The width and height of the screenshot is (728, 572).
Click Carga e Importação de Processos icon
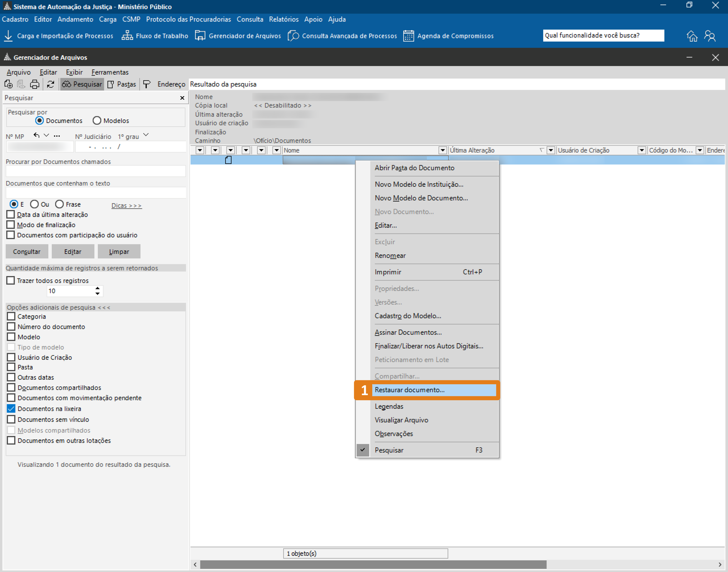point(8,35)
